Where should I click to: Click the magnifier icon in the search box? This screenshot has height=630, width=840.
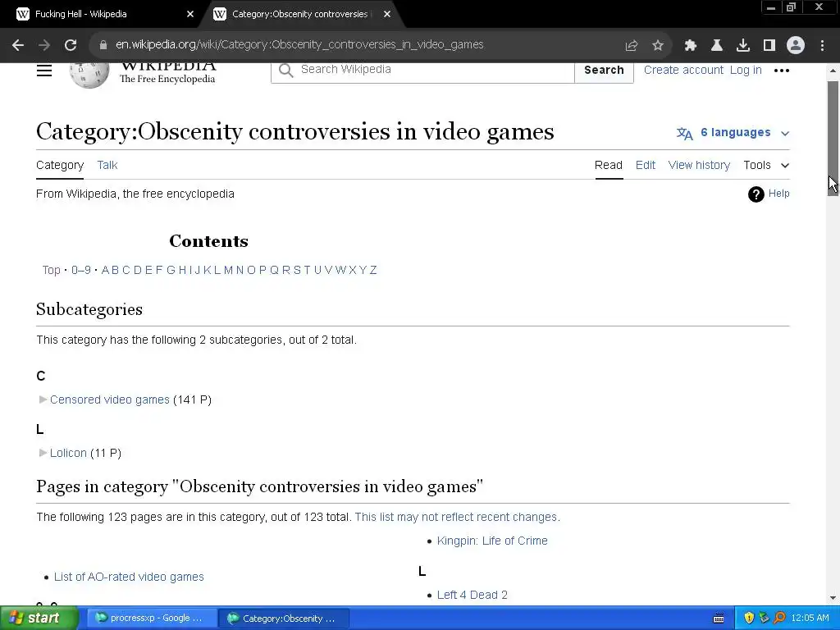coord(286,71)
